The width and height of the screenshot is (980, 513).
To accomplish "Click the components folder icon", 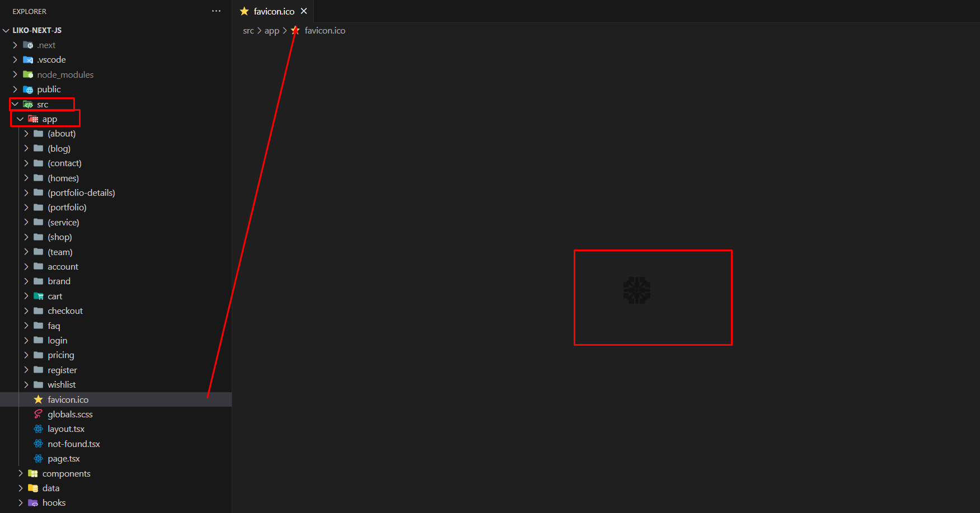I will [33, 473].
